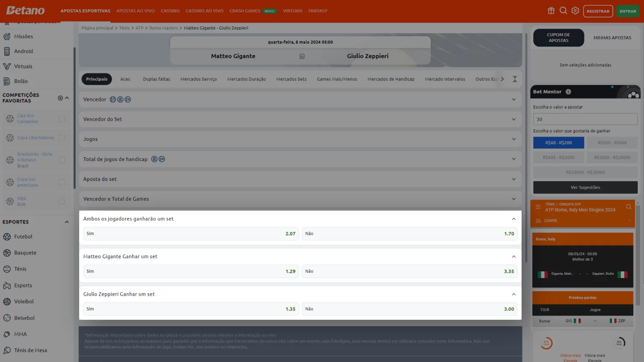Screen dimensions: 644x362
Task: Click the bet amount input field
Action: click(585, 119)
